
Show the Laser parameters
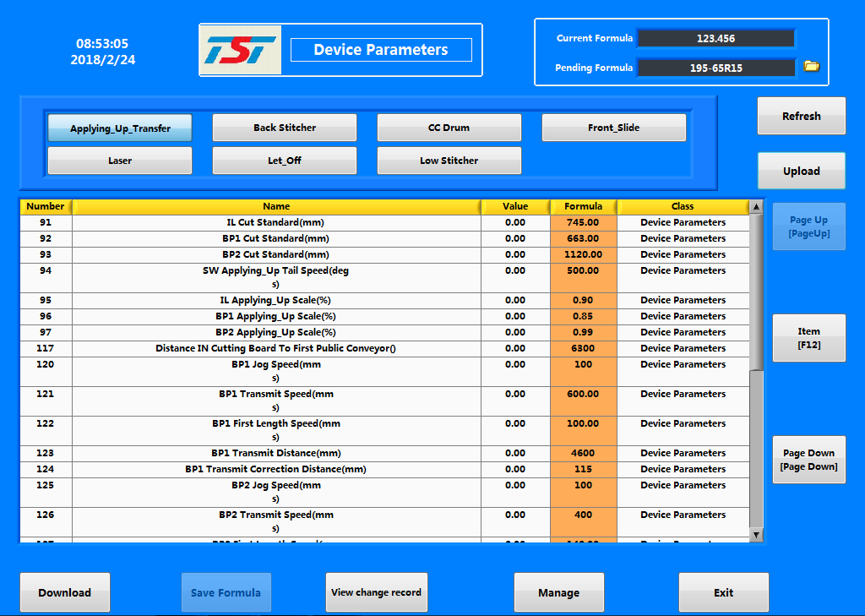tap(120, 161)
